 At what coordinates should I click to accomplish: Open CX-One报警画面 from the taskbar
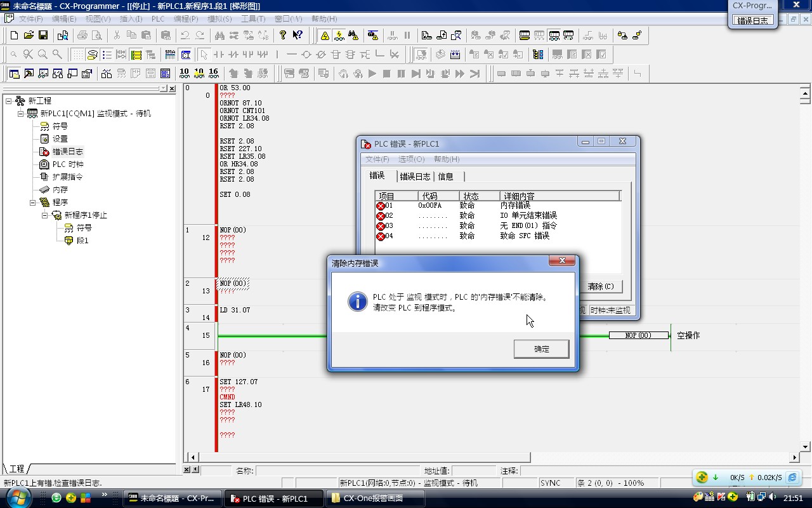coord(372,498)
